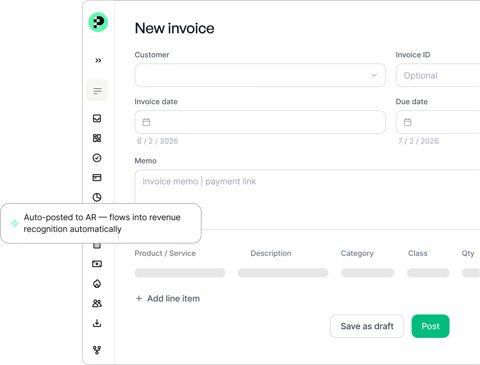Open the cash banknote sidebar icon
Image resolution: width=480 pixels, height=365 pixels.
point(97,264)
